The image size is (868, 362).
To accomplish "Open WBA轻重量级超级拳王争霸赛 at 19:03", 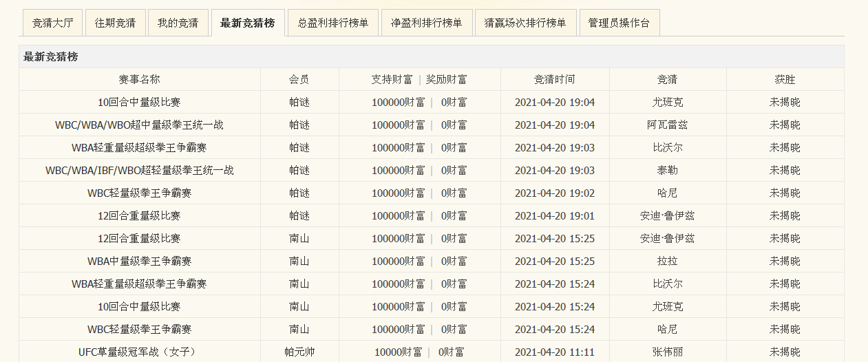I will [139, 147].
